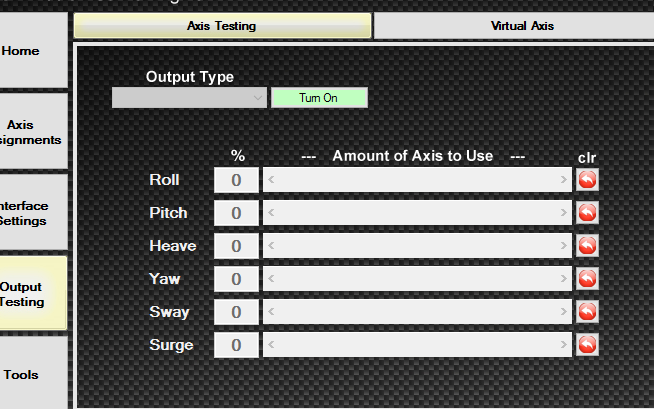
Task: Open Axis Assignments in sidebar
Action: pyautogui.click(x=32, y=132)
